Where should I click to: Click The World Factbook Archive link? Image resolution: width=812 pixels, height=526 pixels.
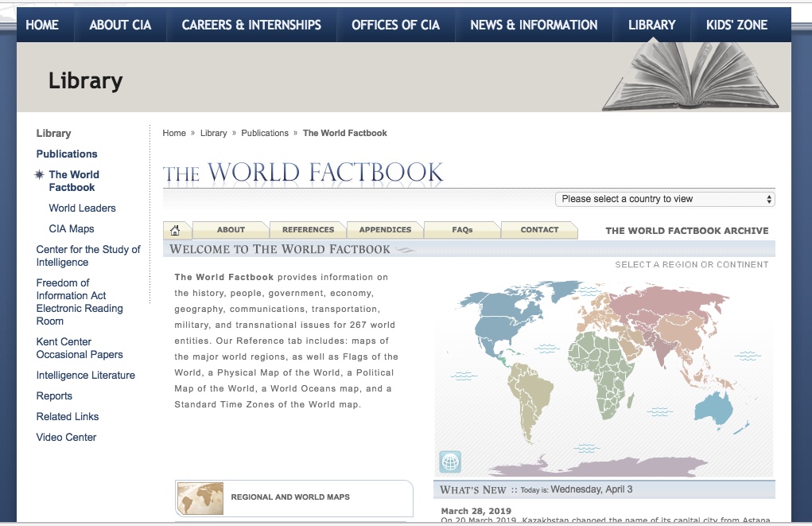(x=686, y=231)
